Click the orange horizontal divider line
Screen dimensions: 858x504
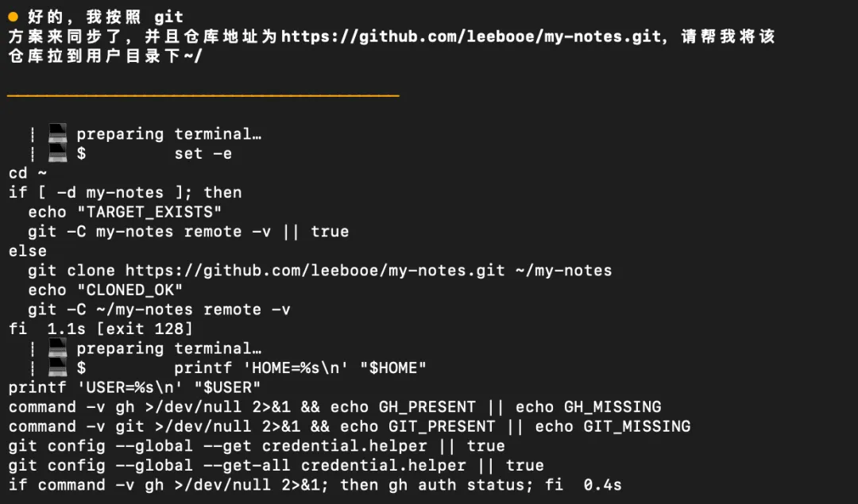pyautogui.click(x=203, y=95)
